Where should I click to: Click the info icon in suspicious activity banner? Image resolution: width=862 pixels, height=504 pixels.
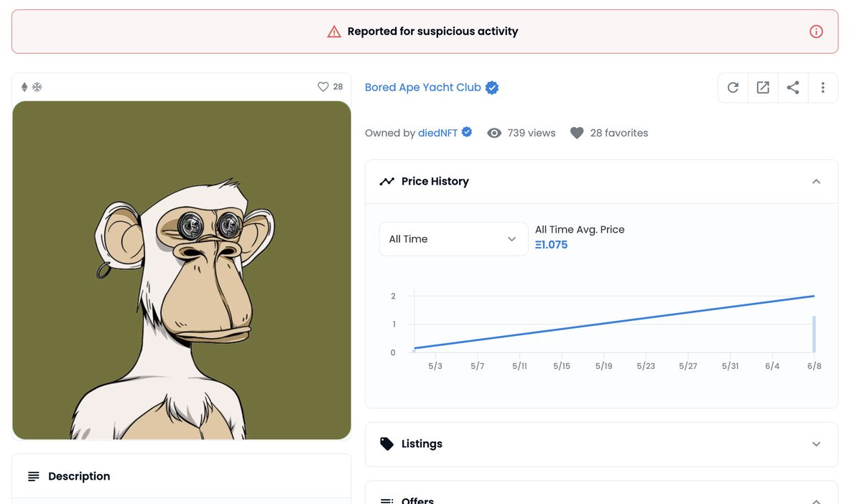pyautogui.click(x=816, y=32)
